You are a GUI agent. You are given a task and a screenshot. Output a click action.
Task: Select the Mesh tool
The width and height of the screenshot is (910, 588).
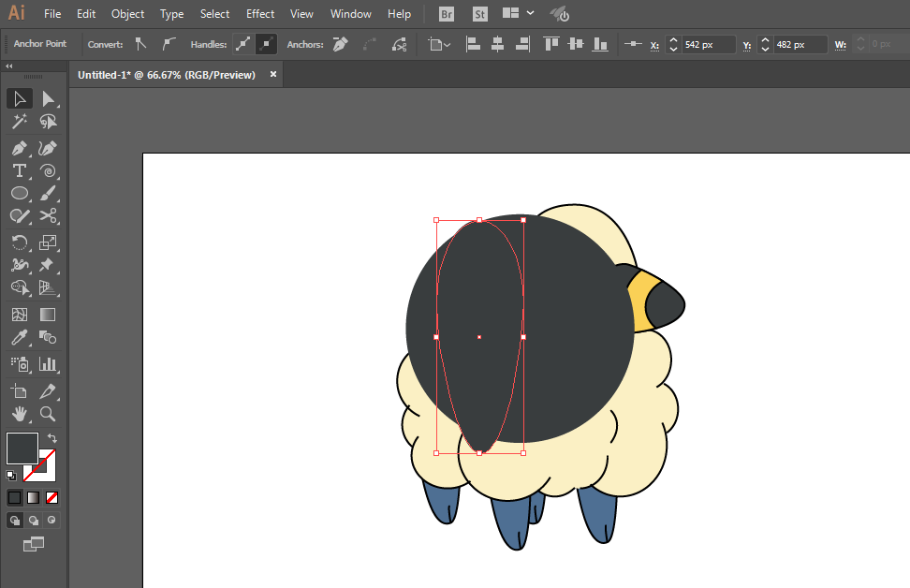[19, 315]
